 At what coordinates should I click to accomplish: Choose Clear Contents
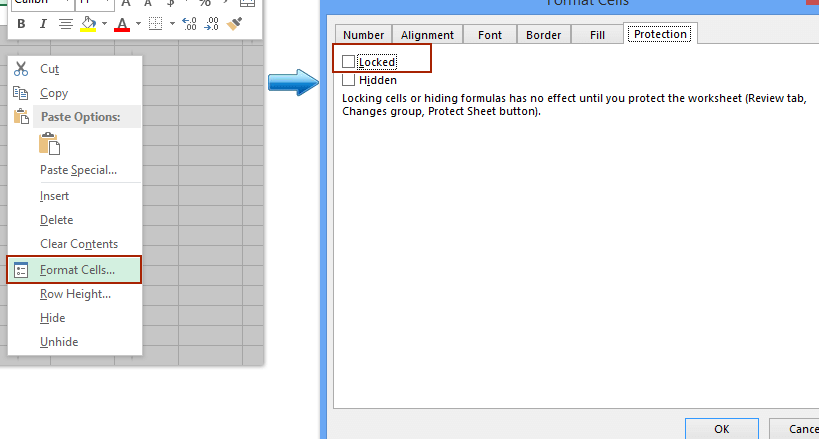(79, 244)
